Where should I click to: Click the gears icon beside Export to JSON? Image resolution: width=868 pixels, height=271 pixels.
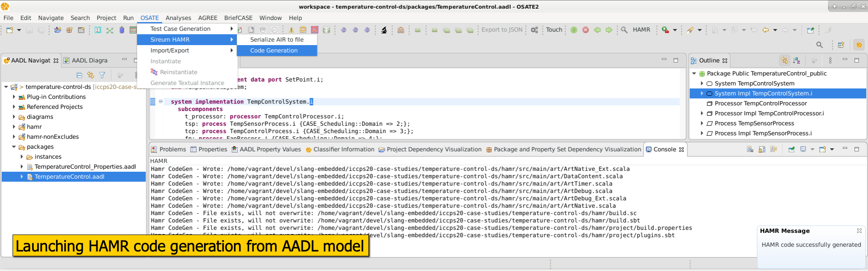(x=534, y=30)
